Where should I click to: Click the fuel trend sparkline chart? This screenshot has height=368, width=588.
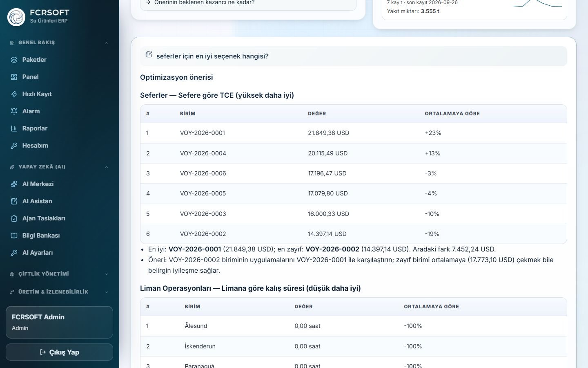coord(537,3)
